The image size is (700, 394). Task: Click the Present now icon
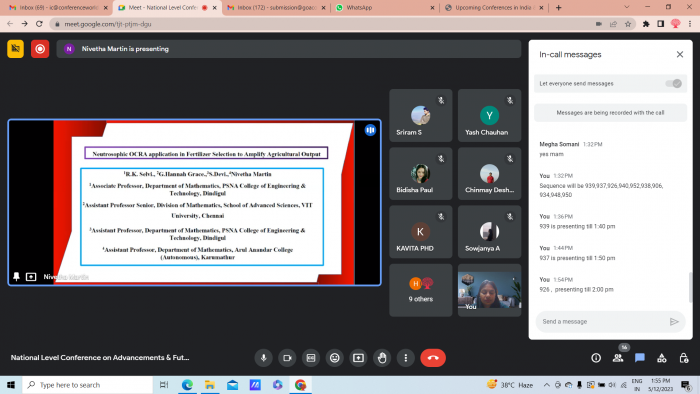coord(358,358)
